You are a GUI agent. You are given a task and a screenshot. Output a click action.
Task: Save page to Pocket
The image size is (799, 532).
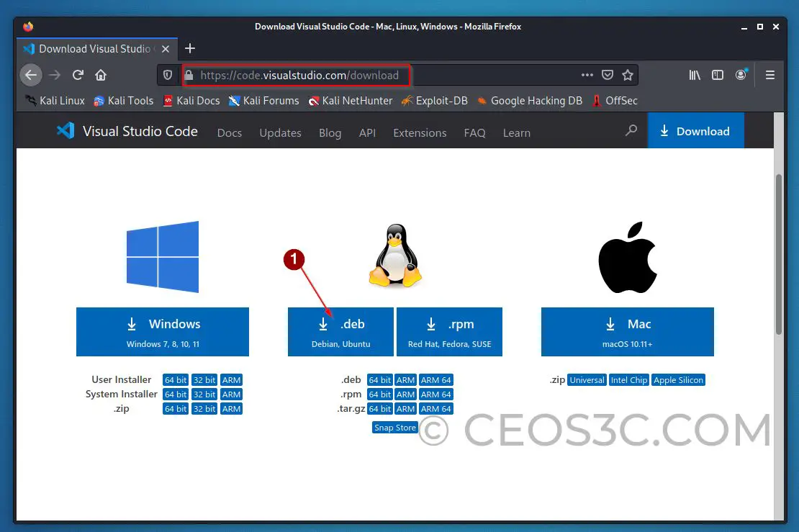[x=608, y=75]
